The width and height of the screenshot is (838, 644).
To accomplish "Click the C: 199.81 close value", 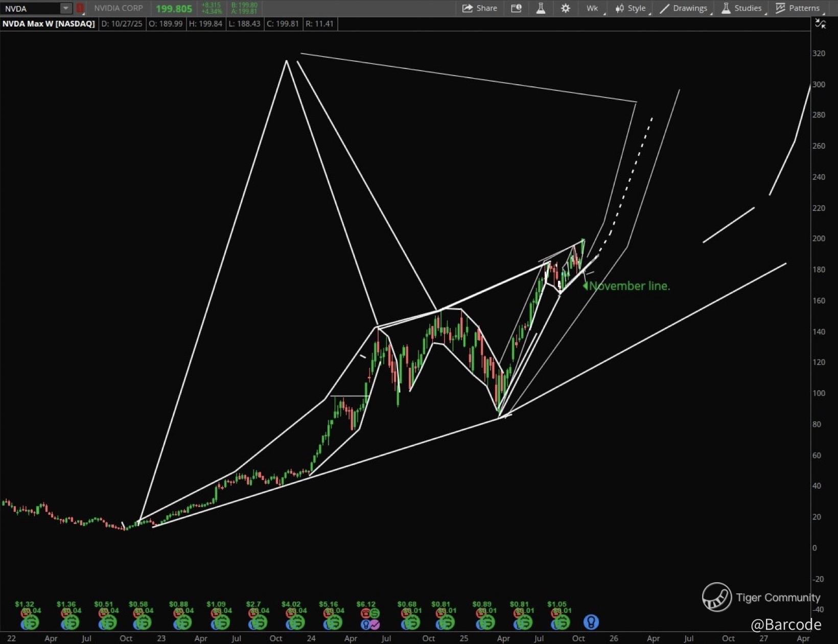I will (283, 24).
